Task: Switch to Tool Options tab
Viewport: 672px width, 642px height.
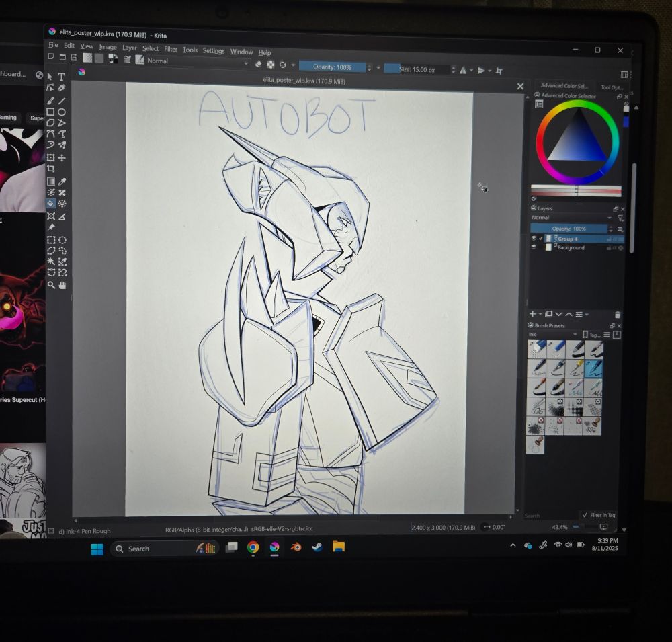Action: click(x=611, y=87)
